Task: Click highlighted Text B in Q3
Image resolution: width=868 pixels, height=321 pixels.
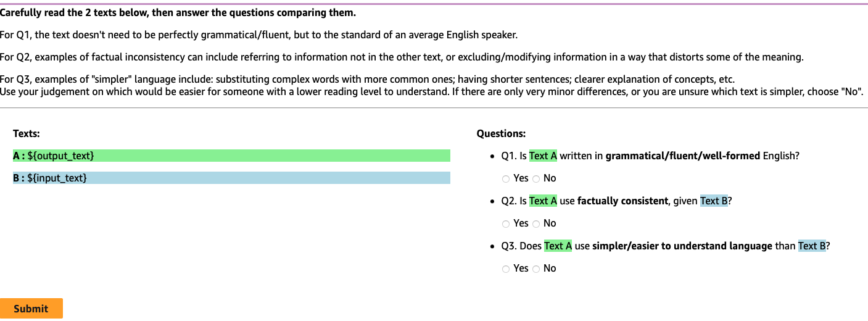Action: point(812,246)
